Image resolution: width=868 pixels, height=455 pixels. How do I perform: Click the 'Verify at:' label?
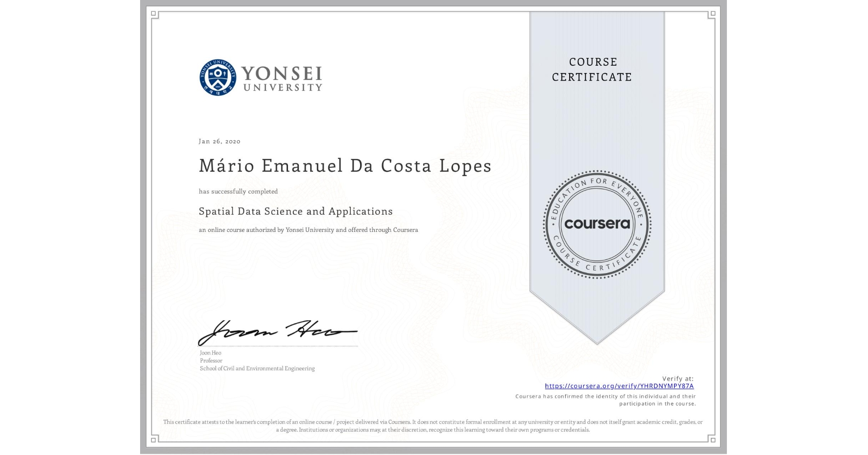coord(678,379)
